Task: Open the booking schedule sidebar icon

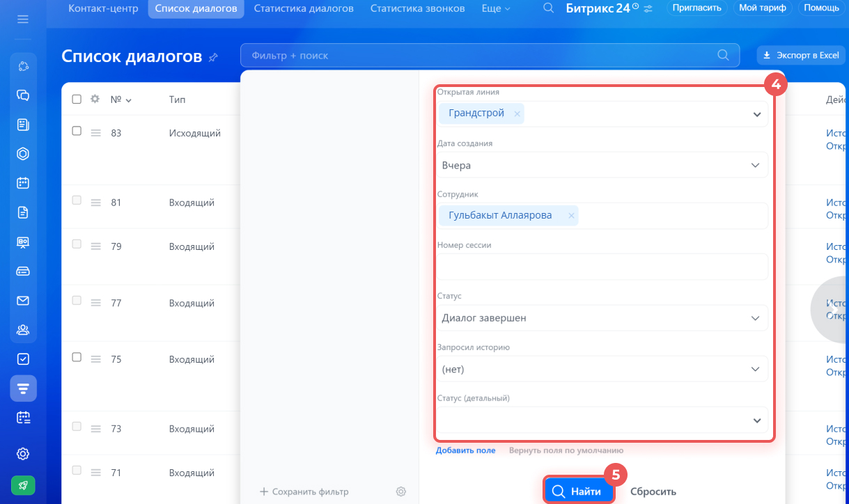Action: (23, 418)
